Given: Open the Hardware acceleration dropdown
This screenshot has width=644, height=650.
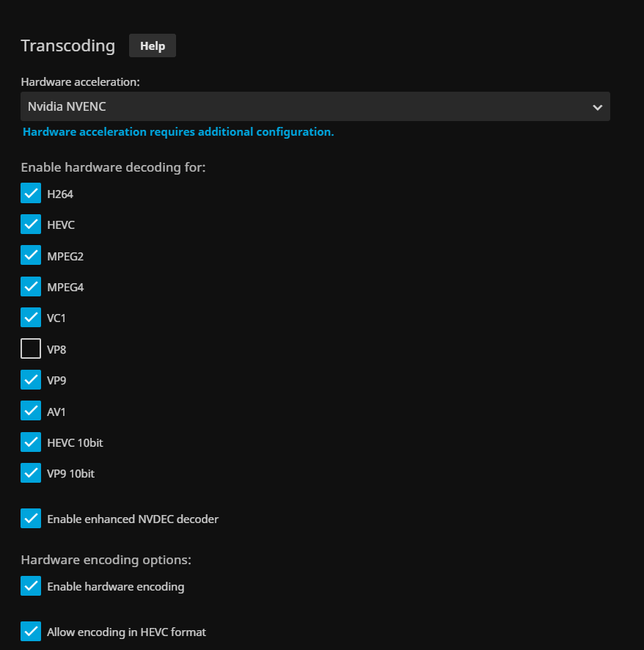Looking at the screenshot, I should [x=315, y=106].
